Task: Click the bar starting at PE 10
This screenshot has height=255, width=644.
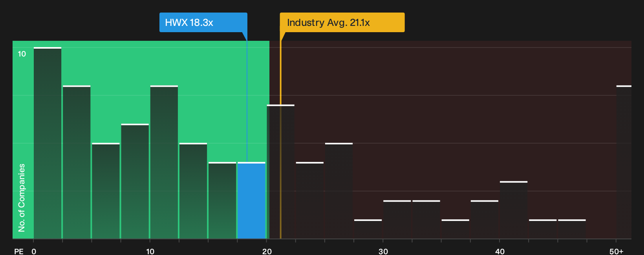Action: [164, 162]
